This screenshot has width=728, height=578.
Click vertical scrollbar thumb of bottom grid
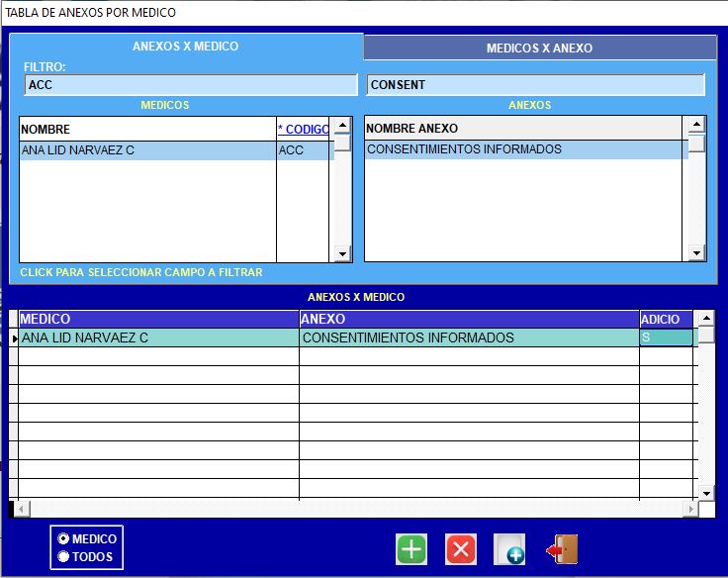[706, 335]
